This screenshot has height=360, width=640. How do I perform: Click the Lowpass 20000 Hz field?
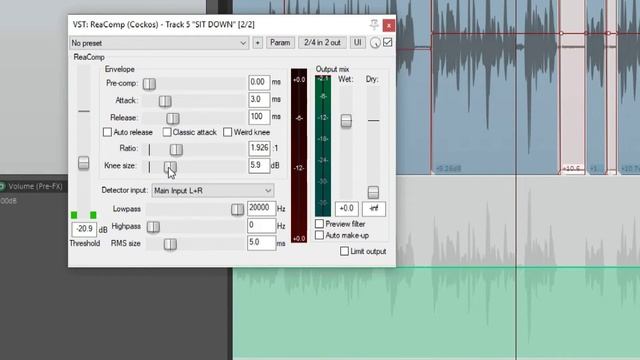[261, 208]
